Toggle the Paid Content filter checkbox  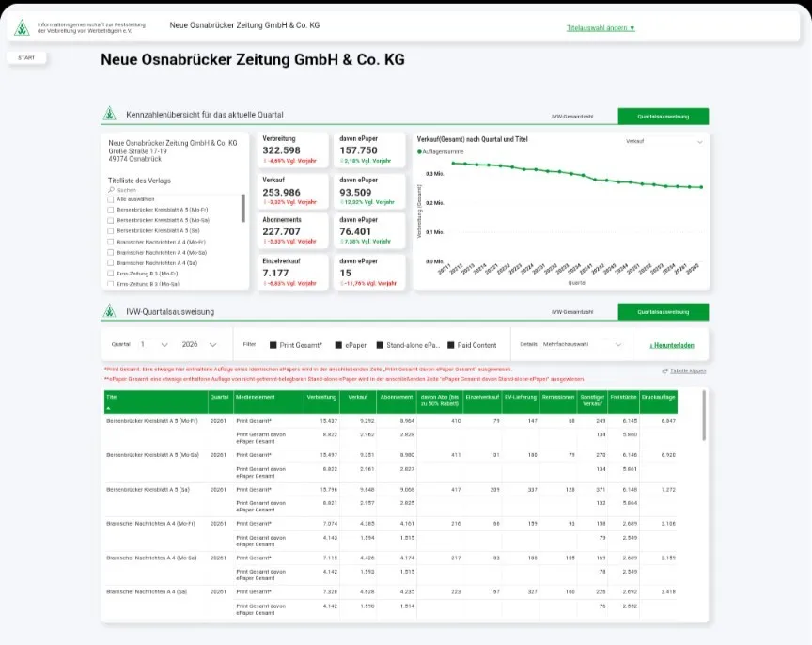click(450, 345)
